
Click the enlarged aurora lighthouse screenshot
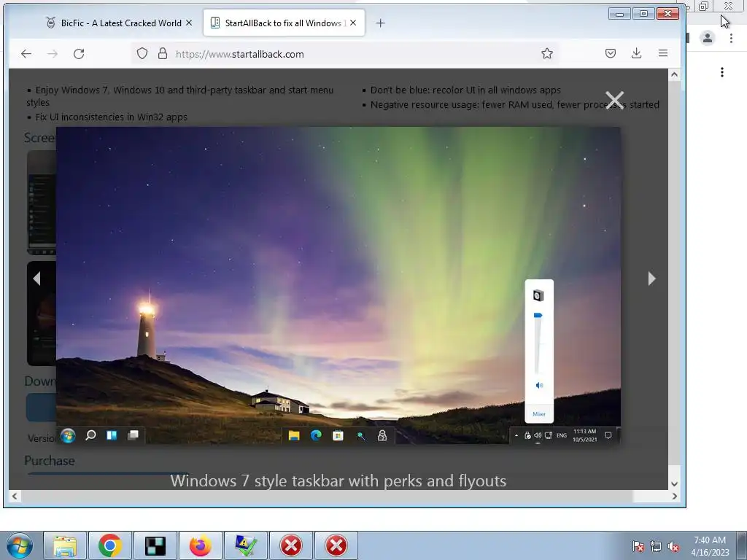point(338,285)
